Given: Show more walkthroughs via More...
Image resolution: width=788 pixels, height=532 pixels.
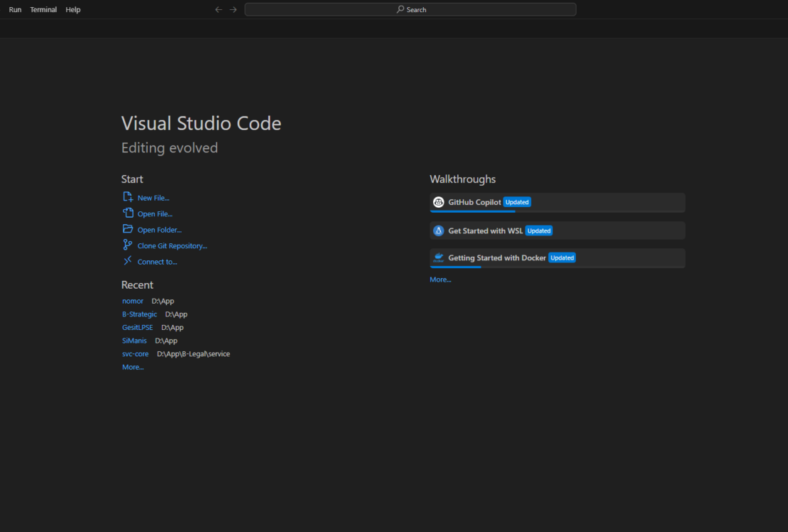Looking at the screenshot, I should click(x=440, y=279).
